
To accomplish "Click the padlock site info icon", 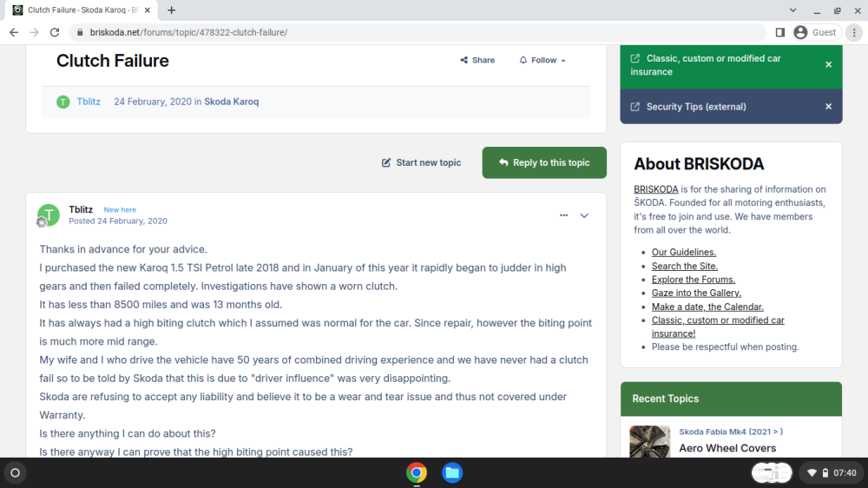I will [x=80, y=33].
